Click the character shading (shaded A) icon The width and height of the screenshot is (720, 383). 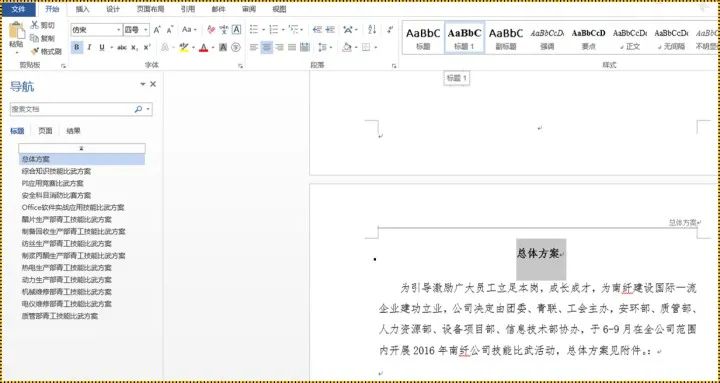click(223, 47)
